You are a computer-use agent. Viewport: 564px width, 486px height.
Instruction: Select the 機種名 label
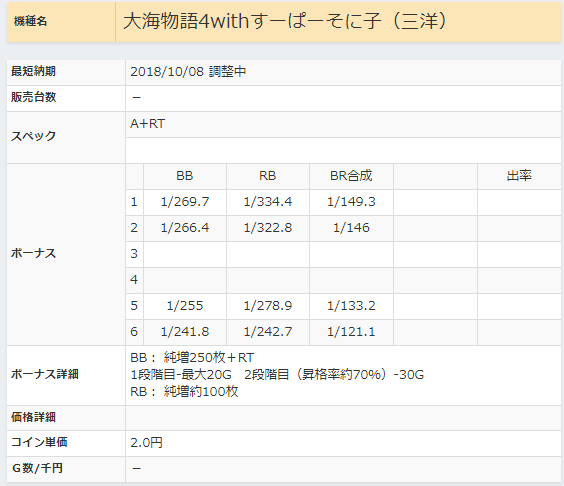(31, 21)
